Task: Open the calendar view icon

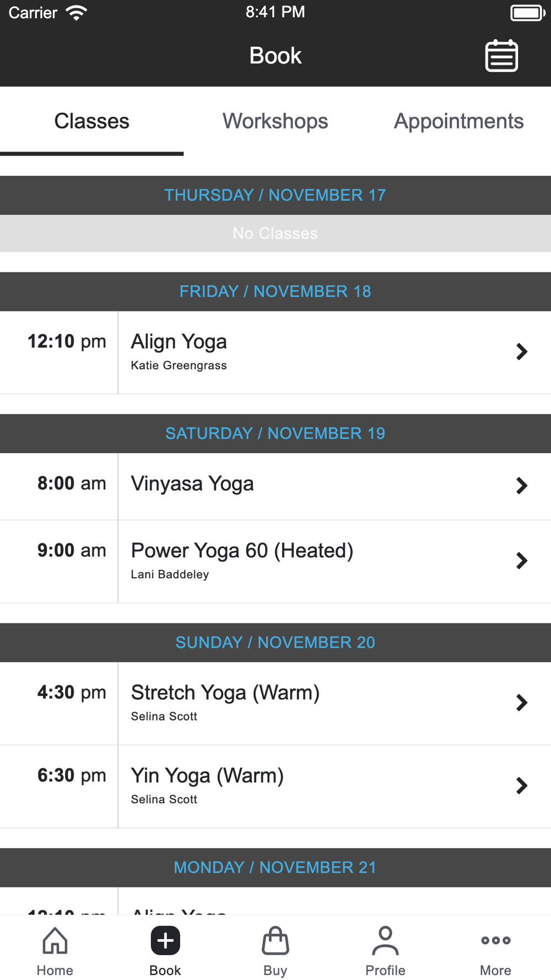Action: tap(501, 56)
